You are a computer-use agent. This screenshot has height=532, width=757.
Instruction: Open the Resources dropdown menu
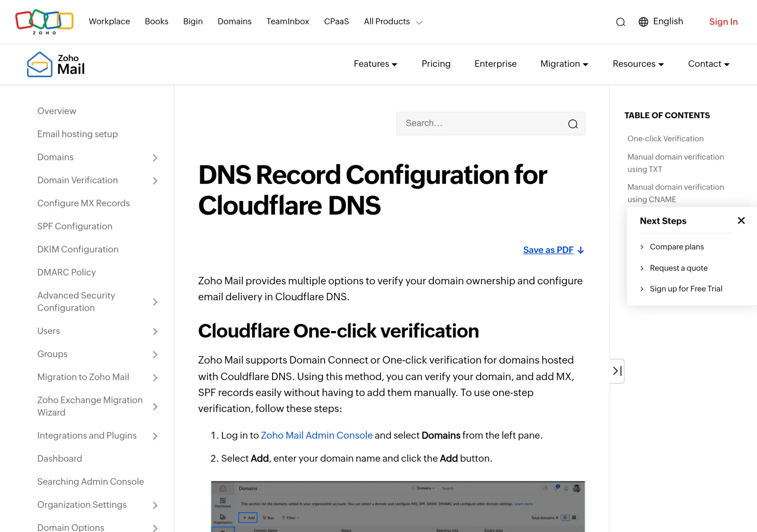tap(638, 64)
